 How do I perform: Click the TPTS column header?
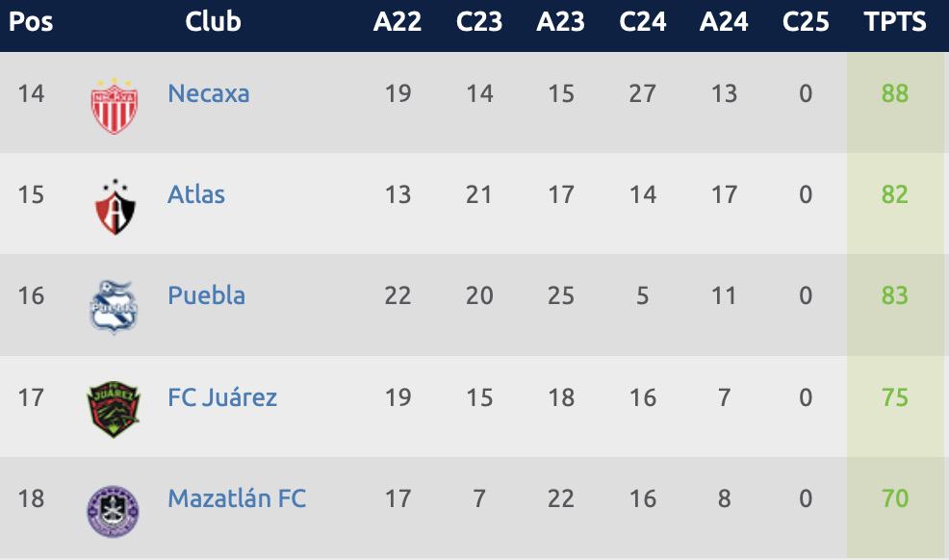click(x=895, y=21)
